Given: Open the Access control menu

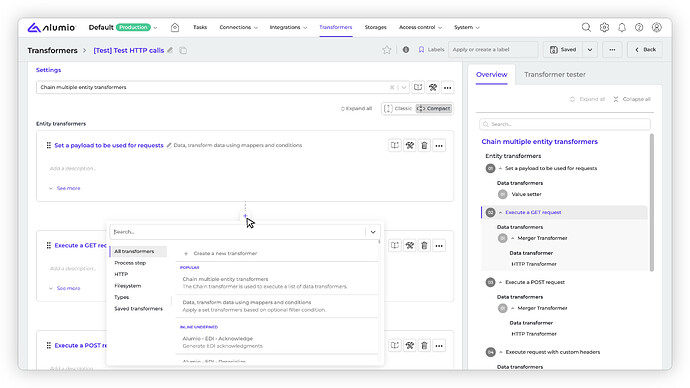Looking at the screenshot, I should tap(420, 27).
